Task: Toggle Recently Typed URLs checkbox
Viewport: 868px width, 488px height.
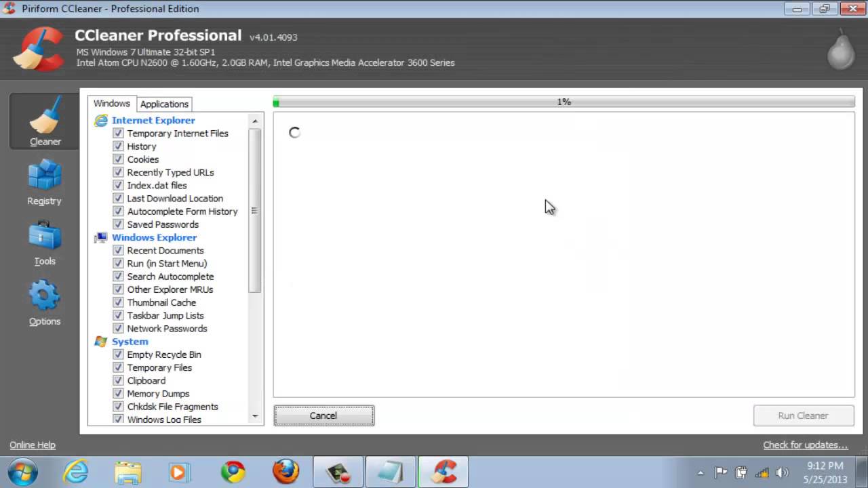Action: coord(118,172)
